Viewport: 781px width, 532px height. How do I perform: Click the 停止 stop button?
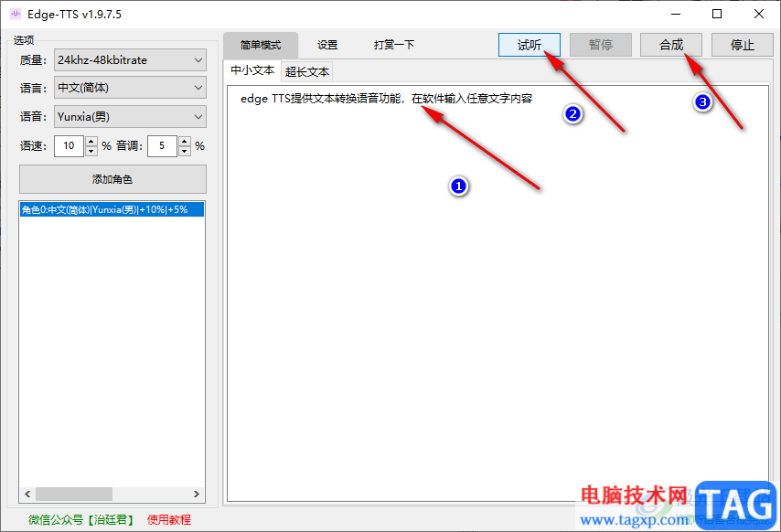[x=743, y=46]
